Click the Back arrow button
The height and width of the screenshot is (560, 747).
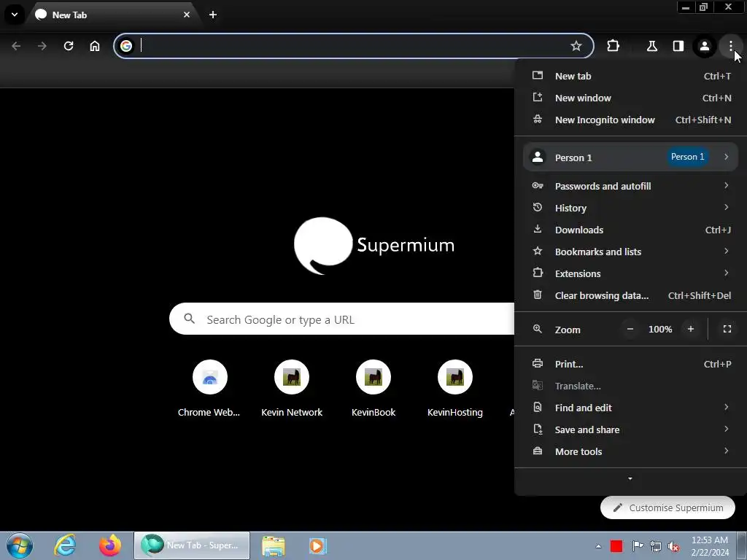(16, 46)
